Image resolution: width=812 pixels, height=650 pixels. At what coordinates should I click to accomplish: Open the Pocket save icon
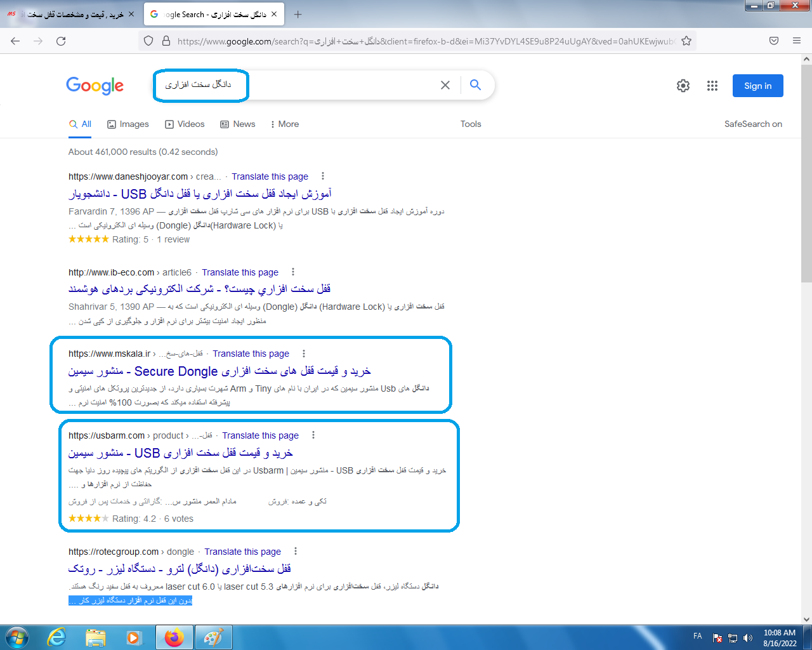774,41
